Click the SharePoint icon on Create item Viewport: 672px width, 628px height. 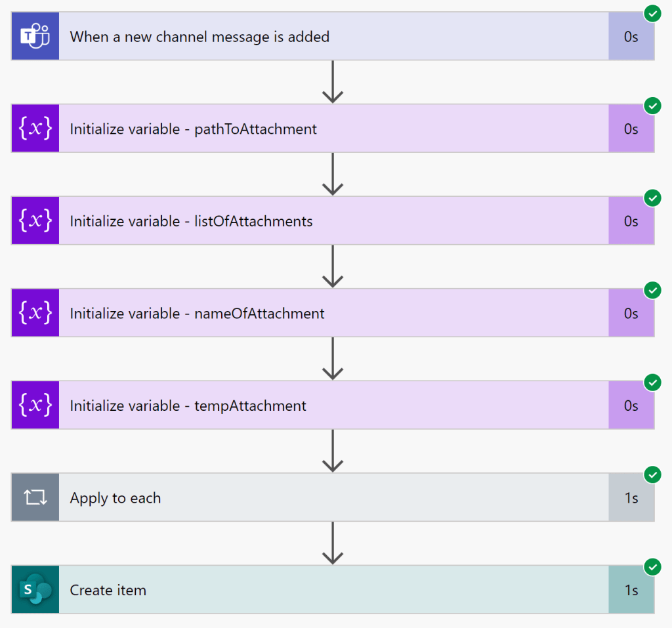pos(35,590)
